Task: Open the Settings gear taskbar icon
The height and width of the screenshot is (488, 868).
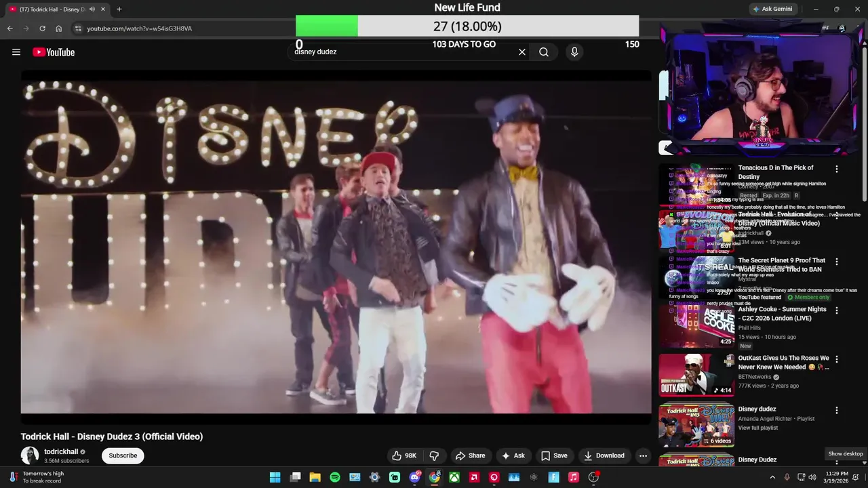Action: coord(374,477)
